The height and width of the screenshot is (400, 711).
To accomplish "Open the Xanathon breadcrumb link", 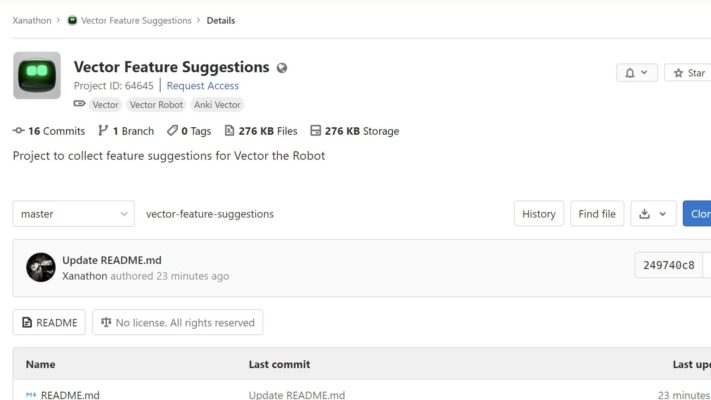I will (x=32, y=20).
